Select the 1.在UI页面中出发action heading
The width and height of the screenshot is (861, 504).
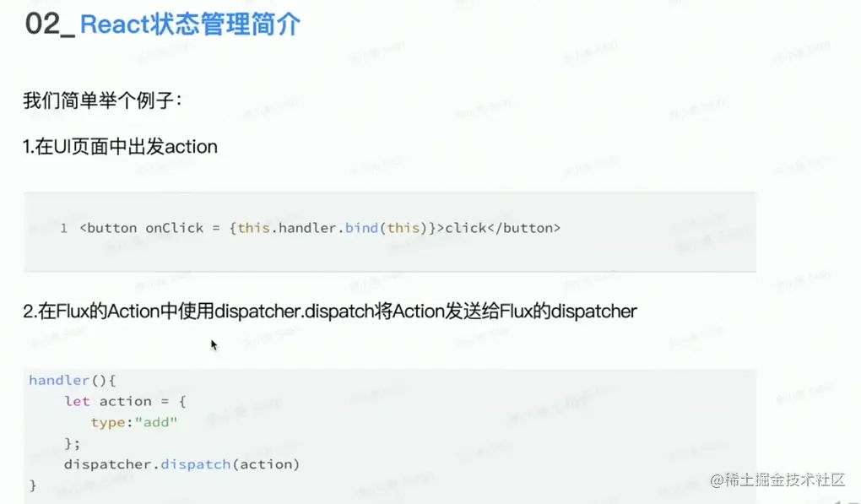(x=121, y=147)
